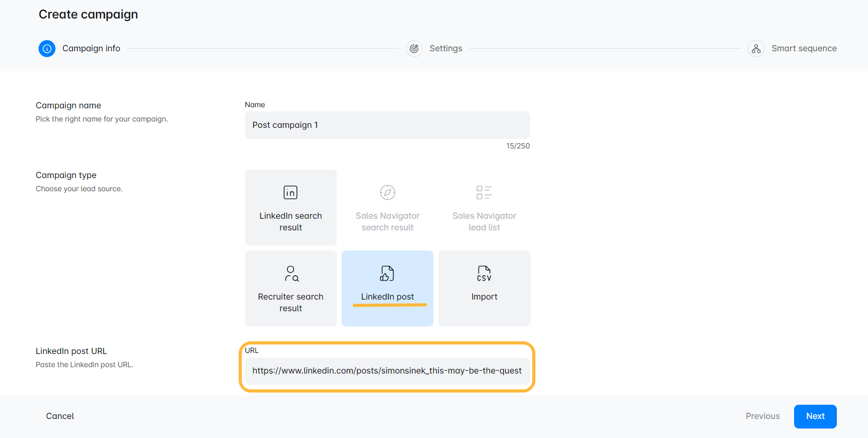Focus the campaign Name input field
Screen dimensions: 868x438
(x=387, y=125)
